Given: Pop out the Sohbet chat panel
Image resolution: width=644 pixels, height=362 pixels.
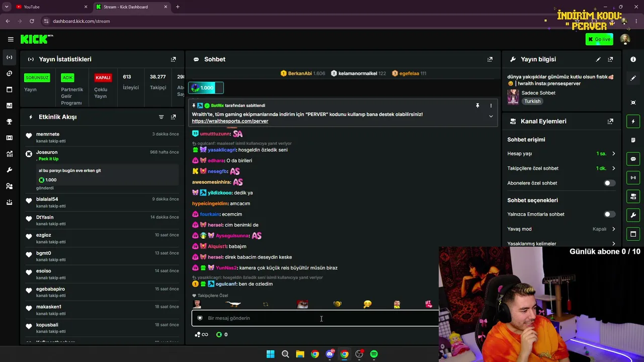Looking at the screenshot, I should tap(490, 59).
